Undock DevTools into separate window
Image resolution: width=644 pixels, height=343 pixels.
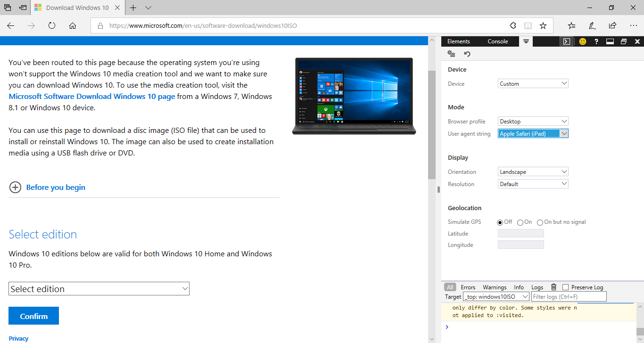tap(624, 41)
